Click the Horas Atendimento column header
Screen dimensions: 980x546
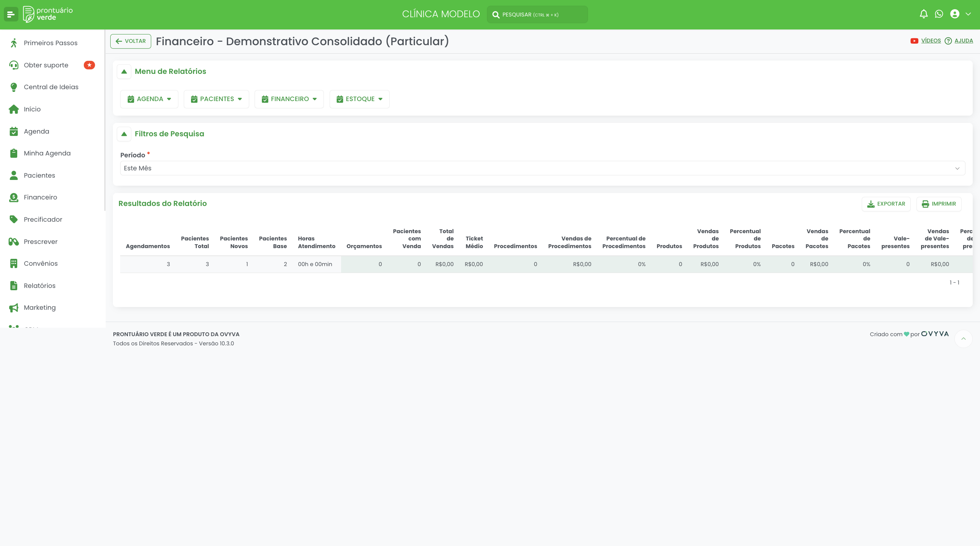317,242
